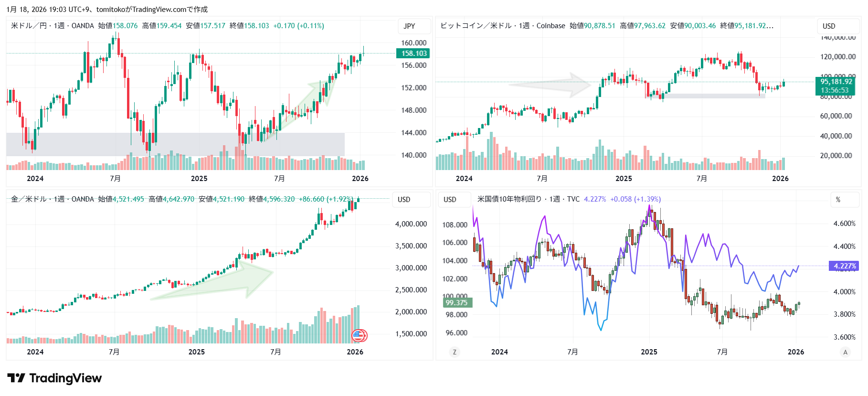Open the left USD selector on yield chart
The height and width of the screenshot is (396, 868).
click(x=450, y=200)
